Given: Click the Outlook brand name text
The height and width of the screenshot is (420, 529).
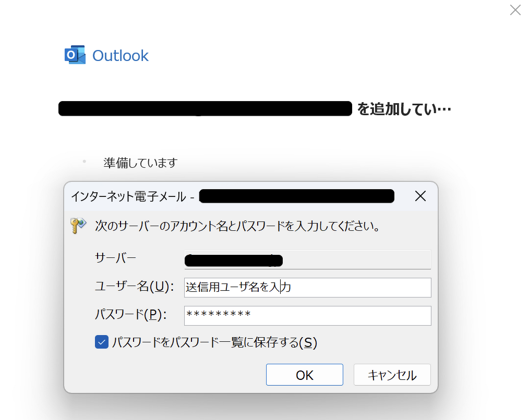Looking at the screenshot, I should point(121,56).
